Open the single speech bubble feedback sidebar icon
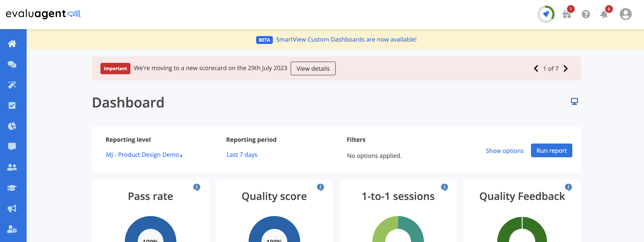The image size is (644, 242). tap(12, 147)
